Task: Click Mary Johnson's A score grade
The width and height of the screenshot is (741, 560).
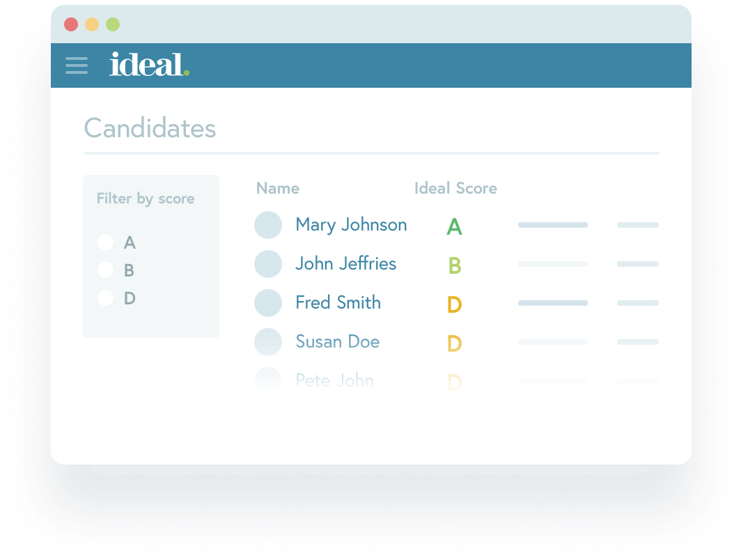Action: point(454,226)
